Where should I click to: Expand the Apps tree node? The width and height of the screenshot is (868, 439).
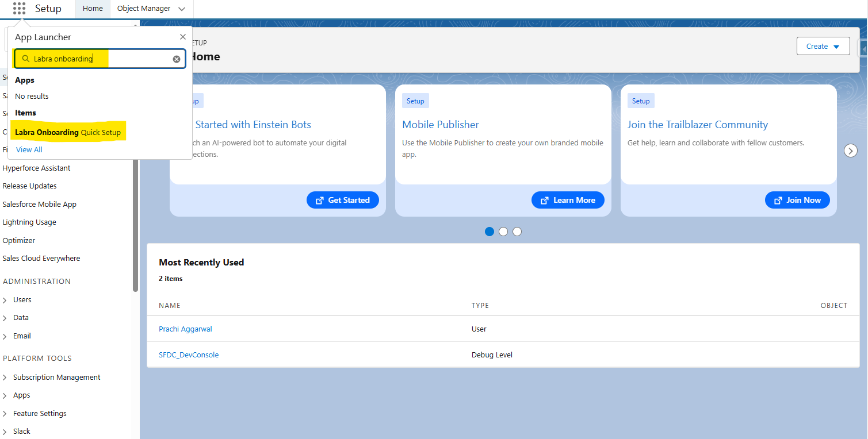(x=5, y=395)
